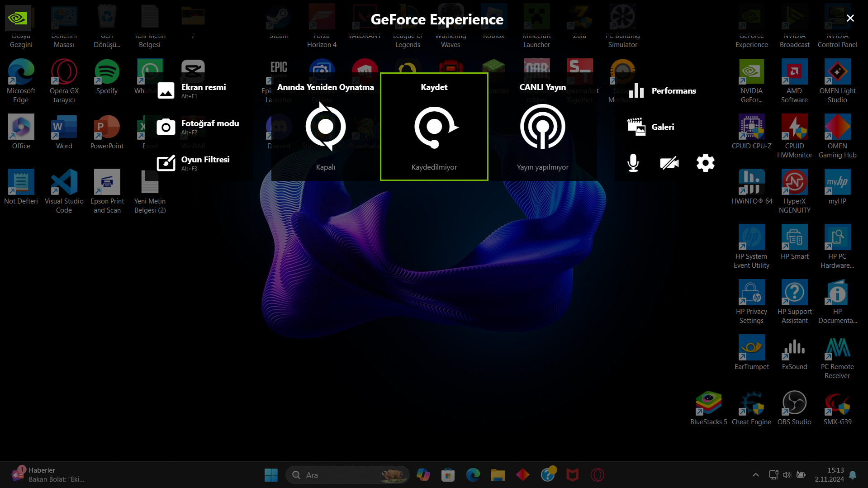The height and width of the screenshot is (488, 868).
Task: Select HP System Event Utility icon
Action: [752, 246]
